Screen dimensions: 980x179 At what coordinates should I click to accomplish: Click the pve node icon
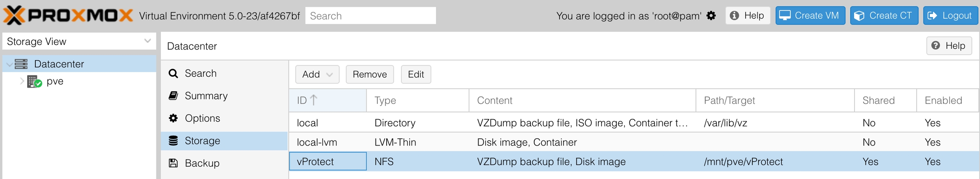point(34,81)
